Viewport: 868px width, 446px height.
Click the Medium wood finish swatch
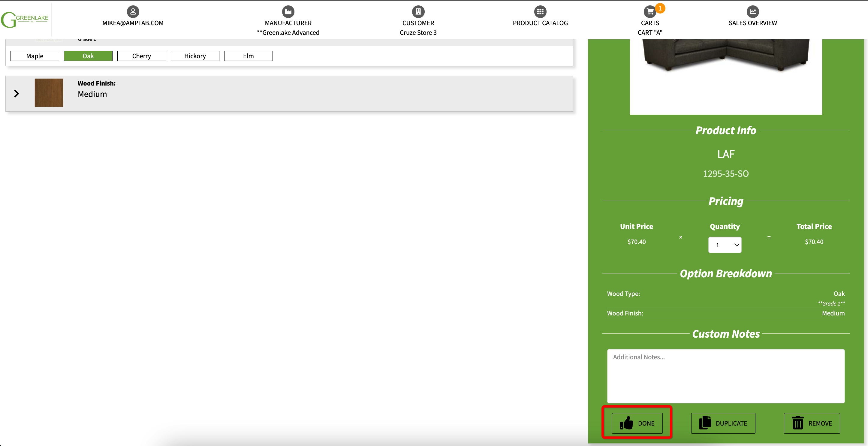coord(49,93)
